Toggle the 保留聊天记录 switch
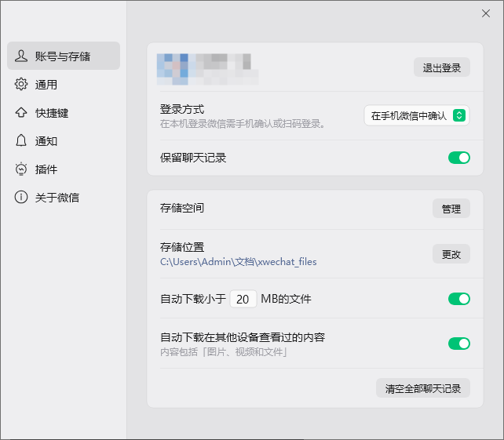Screen dimensions: 504x440 tap(459, 158)
